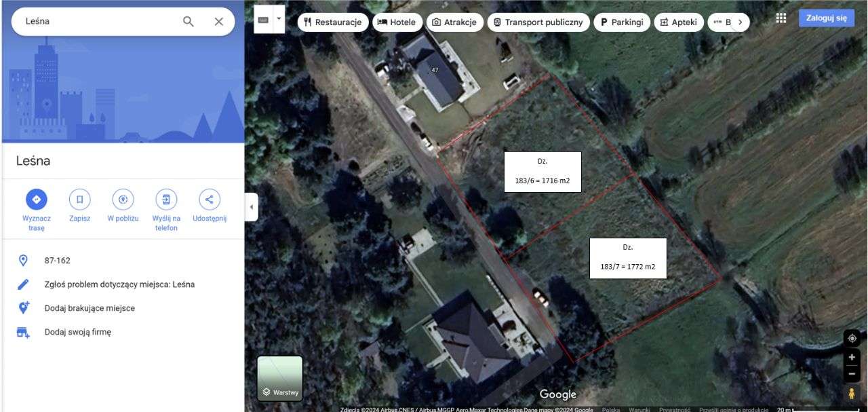The image size is (868, 412).
Task: Search nearby with W pobliżu icon
Action: (x=123, y=200)
